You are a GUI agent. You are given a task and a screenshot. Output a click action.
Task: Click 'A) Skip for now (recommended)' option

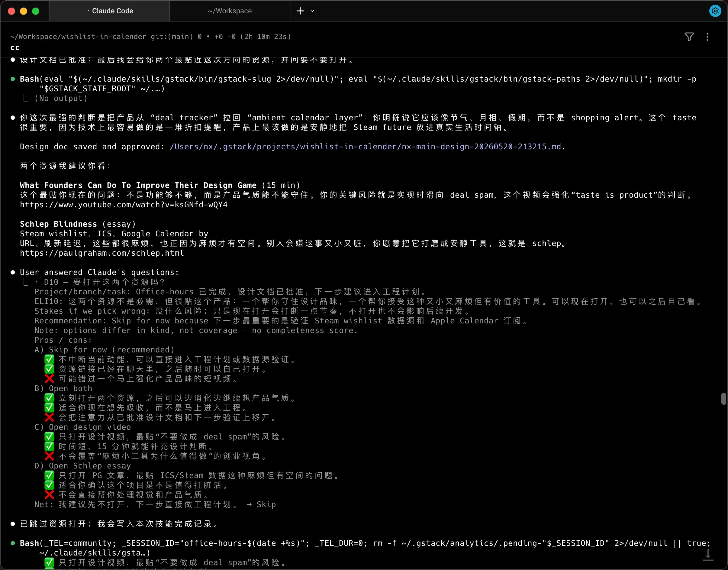pyautogui.click(x=105, y=350)
